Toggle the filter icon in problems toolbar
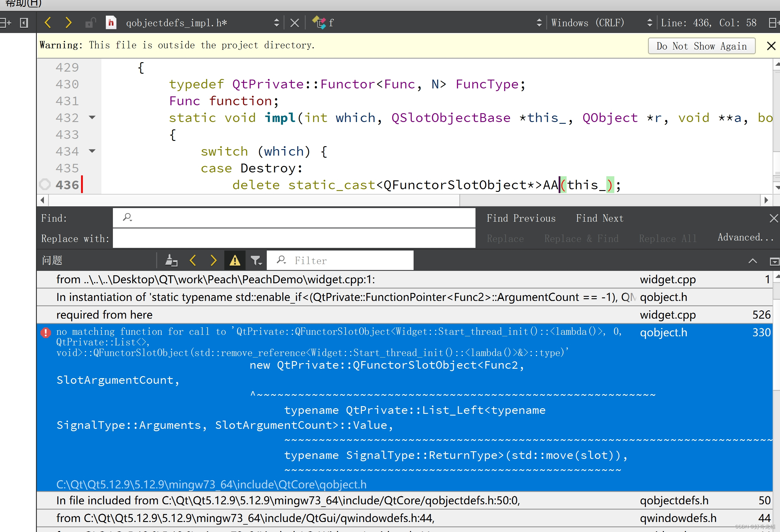 [x=256, y=260]
